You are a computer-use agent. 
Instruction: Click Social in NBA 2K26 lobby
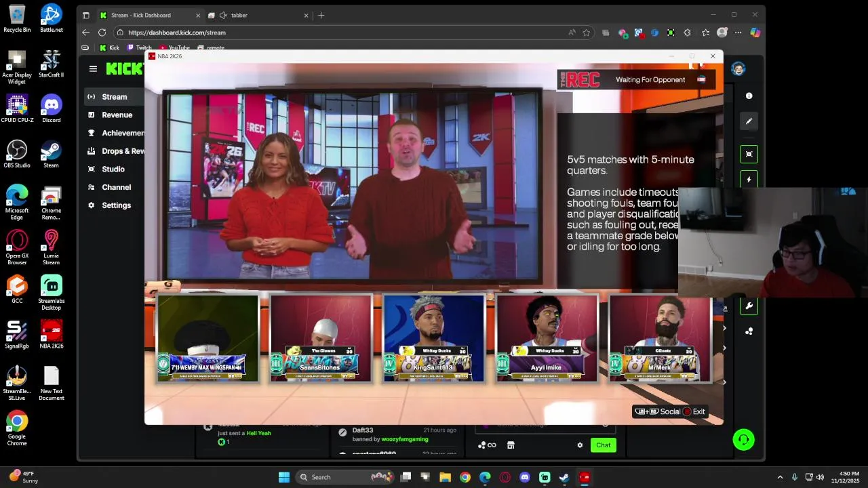(x=658, y=411)
